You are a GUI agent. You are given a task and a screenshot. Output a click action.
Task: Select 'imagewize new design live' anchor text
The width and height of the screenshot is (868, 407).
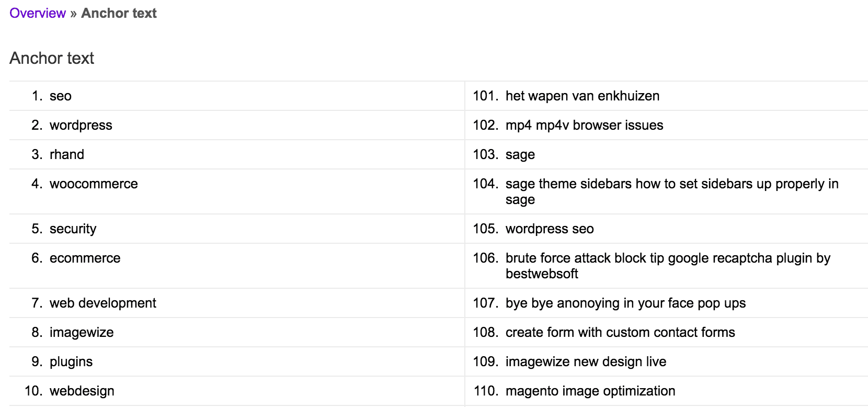586,361
